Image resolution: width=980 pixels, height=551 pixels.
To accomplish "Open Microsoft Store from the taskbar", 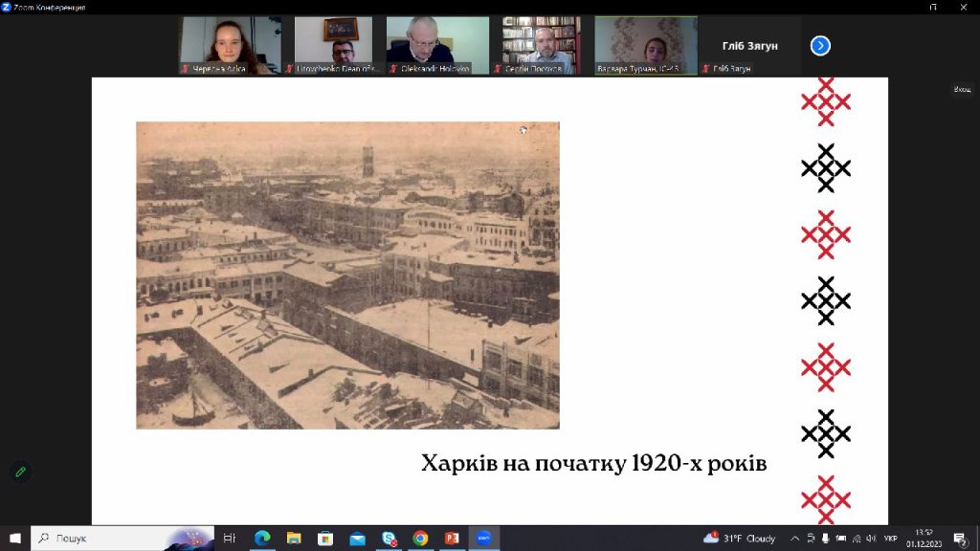I will point(325,538).
